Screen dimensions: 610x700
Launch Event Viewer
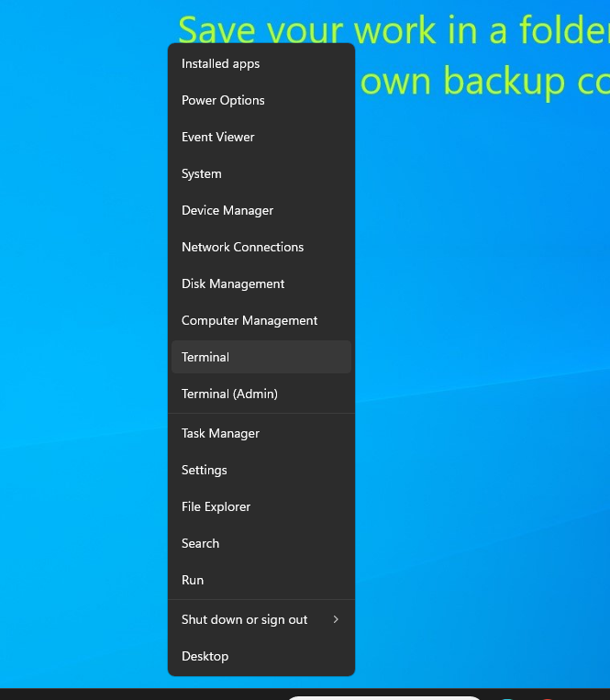(x=218, y=137)
